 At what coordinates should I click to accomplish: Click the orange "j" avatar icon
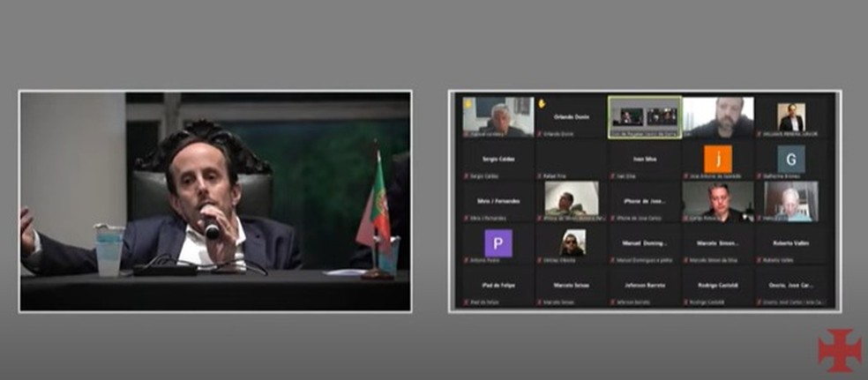pos(717,159)
